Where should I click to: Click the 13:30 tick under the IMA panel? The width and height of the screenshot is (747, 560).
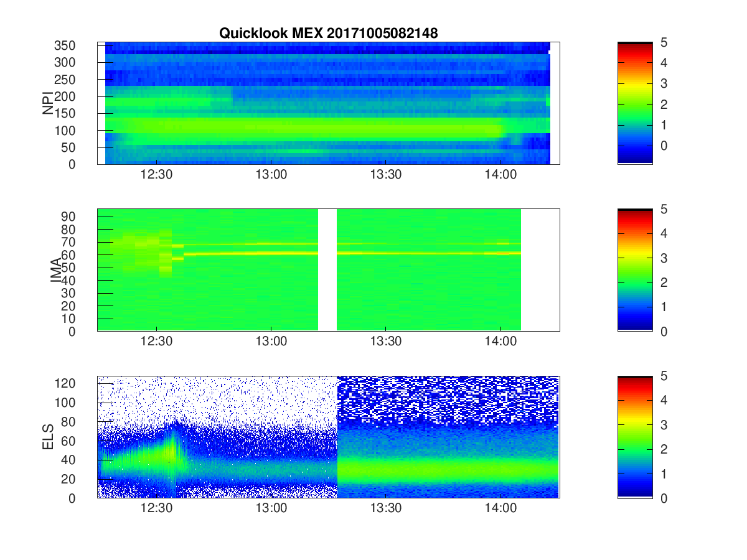coord(386,342)
